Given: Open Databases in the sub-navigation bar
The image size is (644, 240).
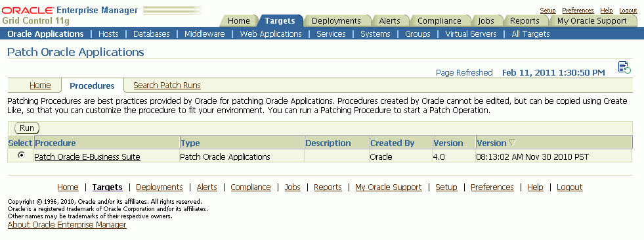Looking at the screenshot, I should coord(152,34).
